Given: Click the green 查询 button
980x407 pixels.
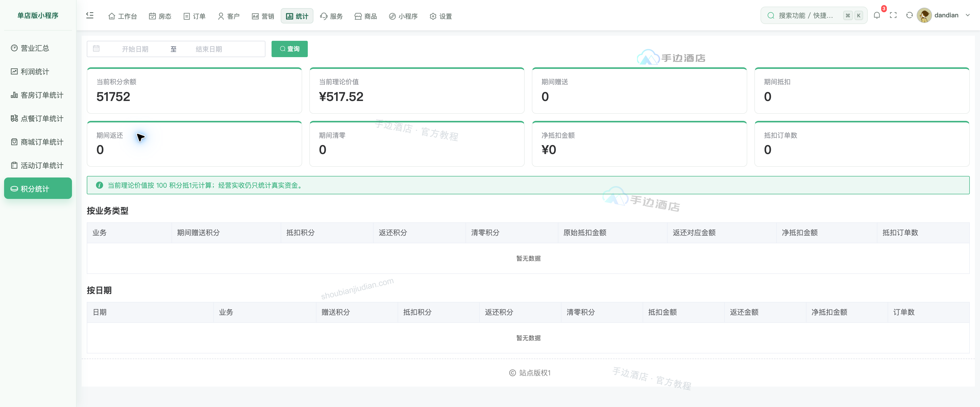Looking at the screenshot, I should pyautogui.click(x=289, y=49).
